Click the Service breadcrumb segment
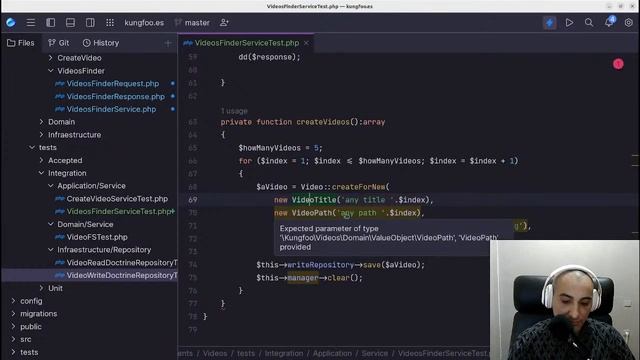The height and width of the screenshot is (360, 640). coord(374,353)
